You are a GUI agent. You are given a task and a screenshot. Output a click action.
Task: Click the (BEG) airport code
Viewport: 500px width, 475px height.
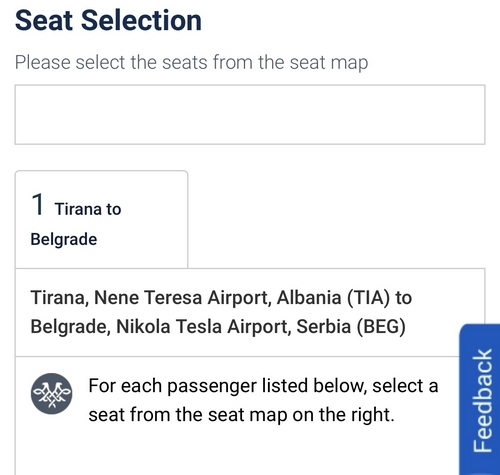[381, 327]
